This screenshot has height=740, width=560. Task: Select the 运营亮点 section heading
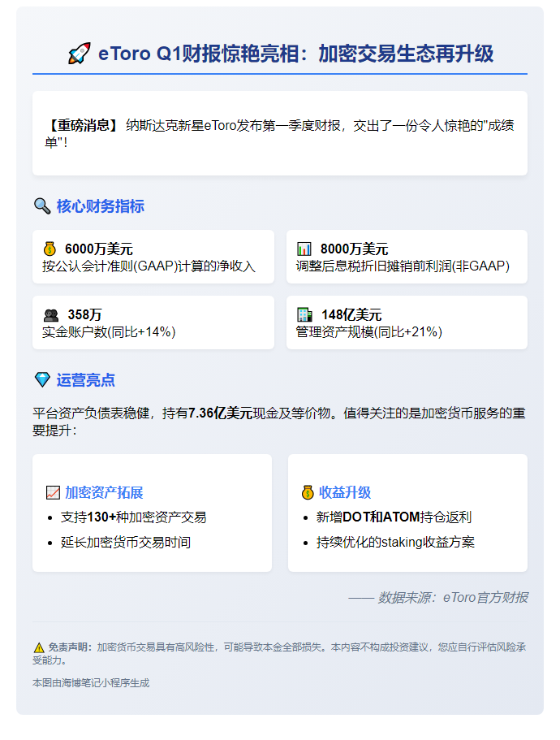[86, 380]
